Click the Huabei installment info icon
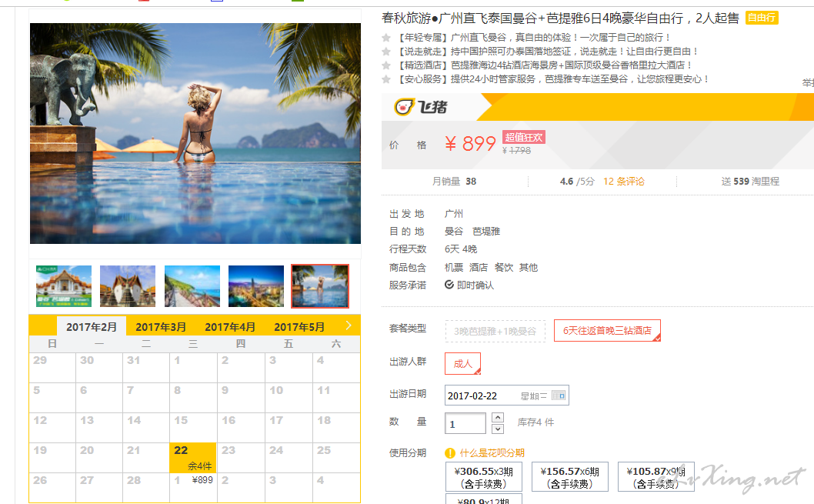814x504 pixels. [450, 453]
